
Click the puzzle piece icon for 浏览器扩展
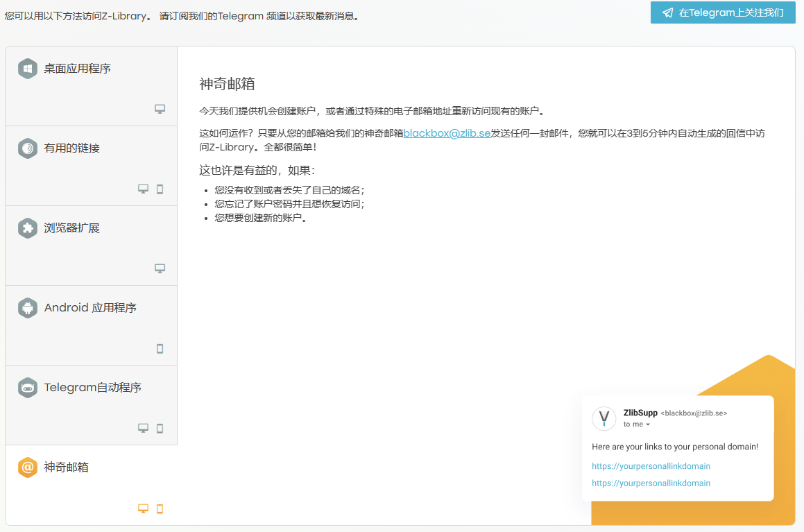click(x=28, y=228)
